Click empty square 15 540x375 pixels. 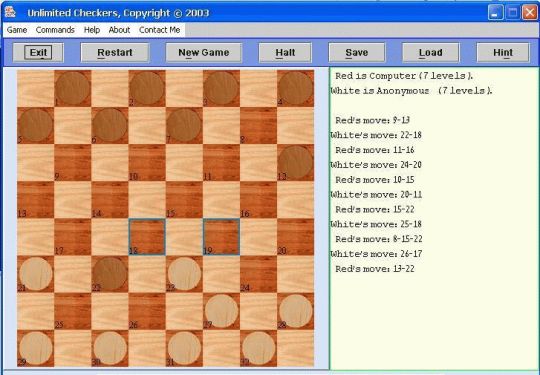point(184,200)
